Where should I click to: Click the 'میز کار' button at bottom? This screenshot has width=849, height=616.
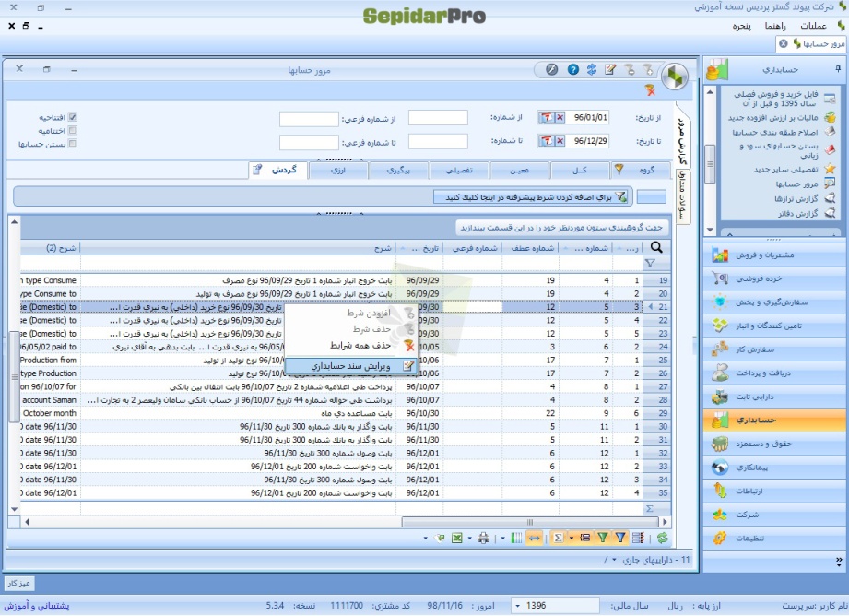(x=19, y=584)
